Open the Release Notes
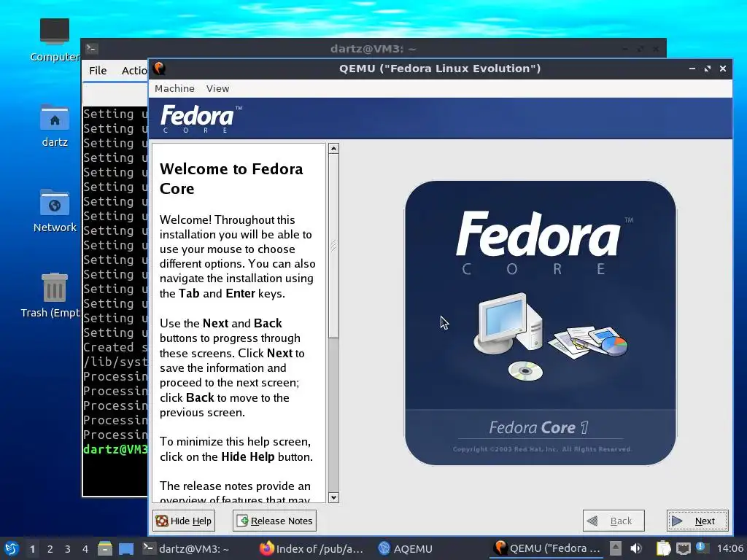 tap(274, 521)
